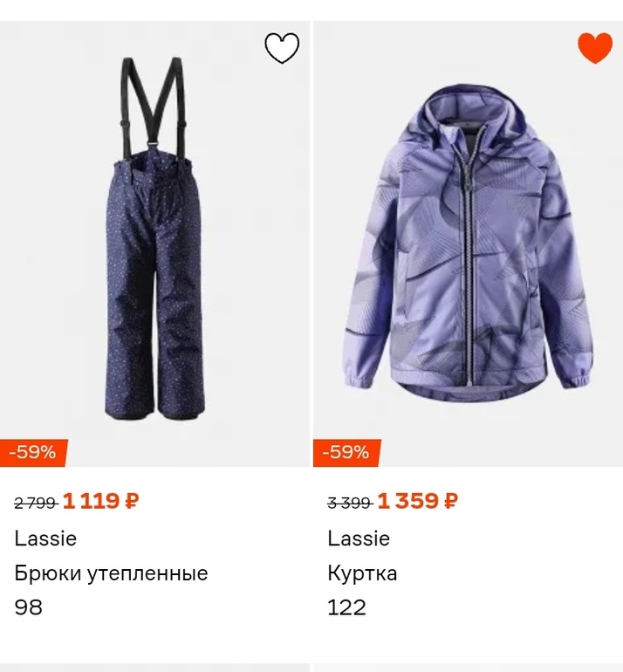Click the -59% badge on the jacket
Screen dimensions: 623x672
coord(346,452)
